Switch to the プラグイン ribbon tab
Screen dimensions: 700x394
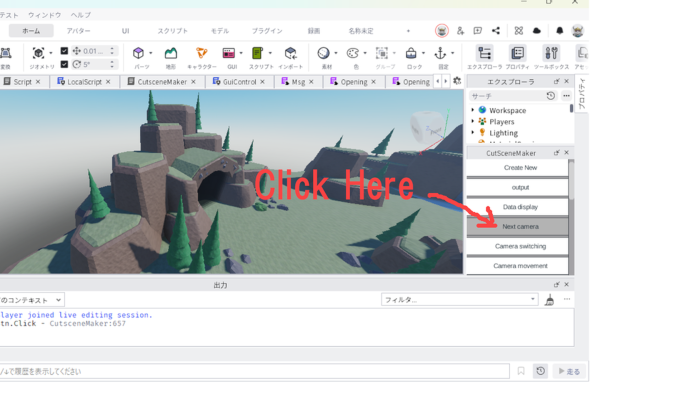click(267, 31)
